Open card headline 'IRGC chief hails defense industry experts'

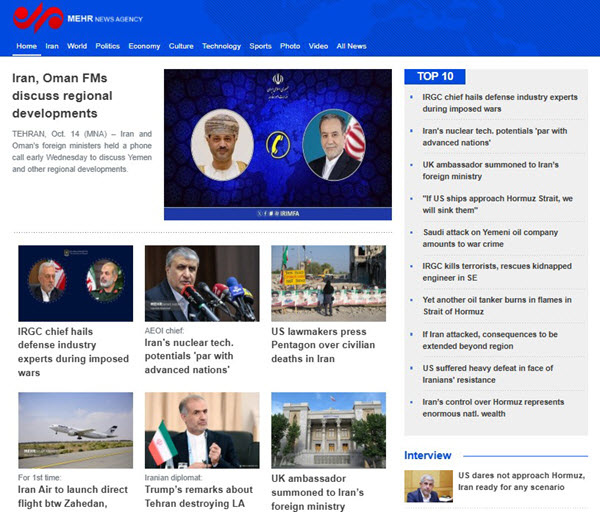pyautogui.click(x=73, y=352)
